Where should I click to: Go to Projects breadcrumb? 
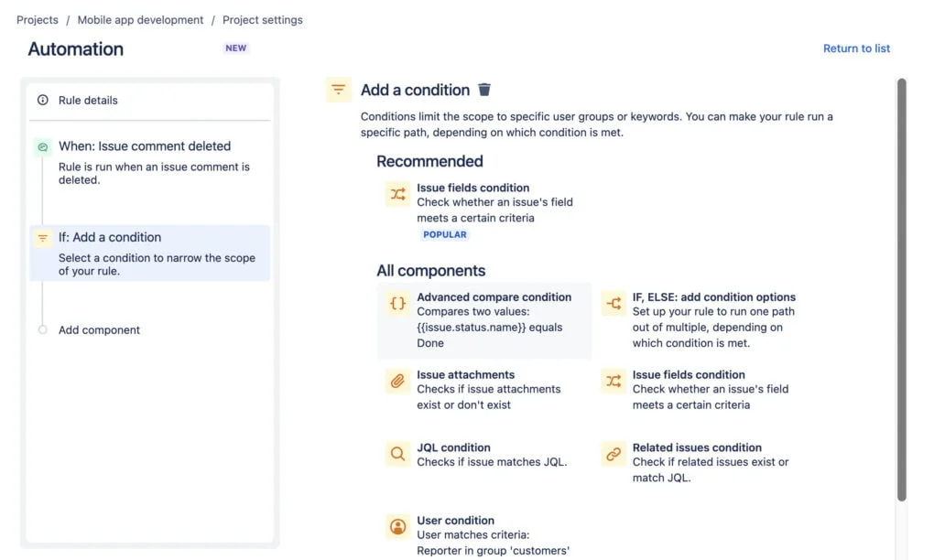pyautogui.click(x=38, y=19)
